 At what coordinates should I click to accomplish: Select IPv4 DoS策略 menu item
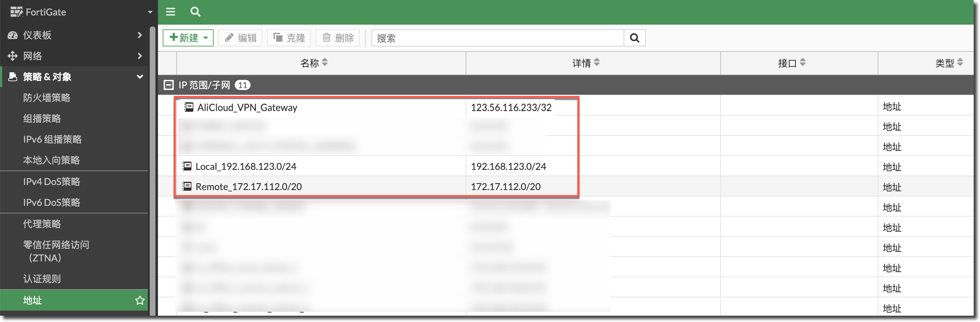tap(51, 182)
